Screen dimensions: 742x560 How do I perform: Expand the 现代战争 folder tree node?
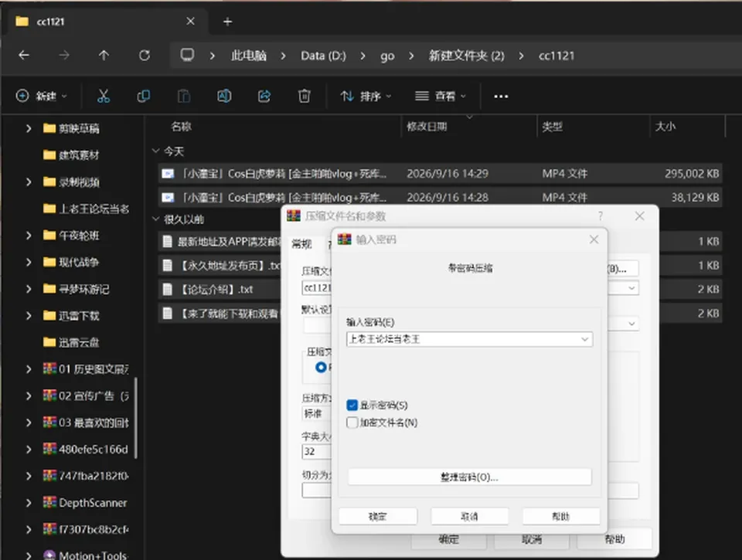(x=29, y=262)
